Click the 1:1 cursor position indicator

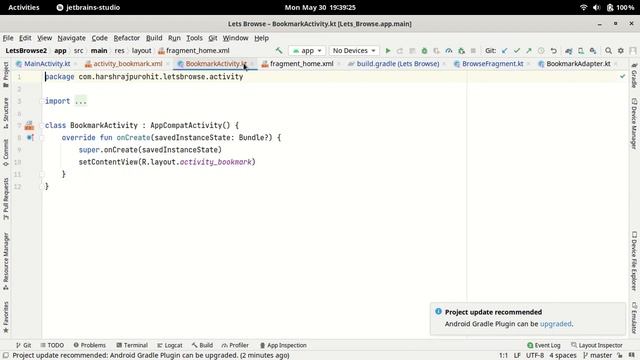point(503,356)
